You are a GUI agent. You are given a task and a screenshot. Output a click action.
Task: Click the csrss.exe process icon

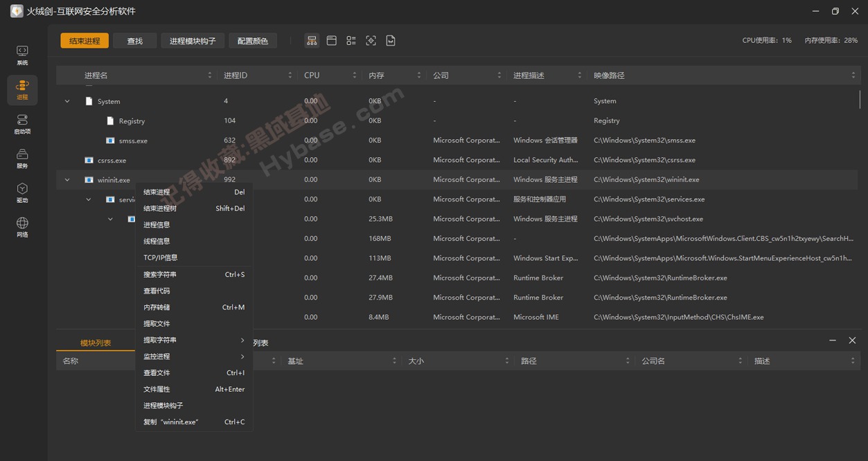click(89, 160)
